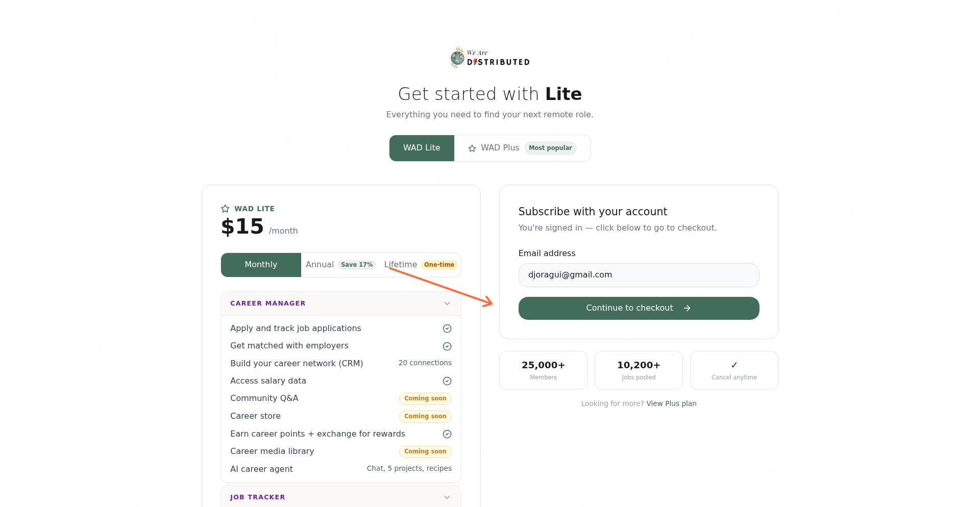Switch to the WAD Plus plan tab
The image size is (980, 507).
click(522, 148)
